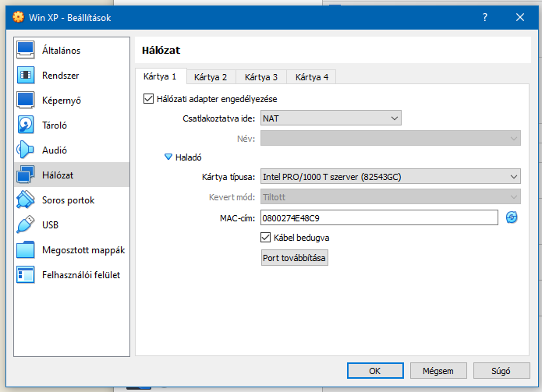Open the Általános settings icon
Image resolution: width=542 pixels, height=392 pixels.
25,50
